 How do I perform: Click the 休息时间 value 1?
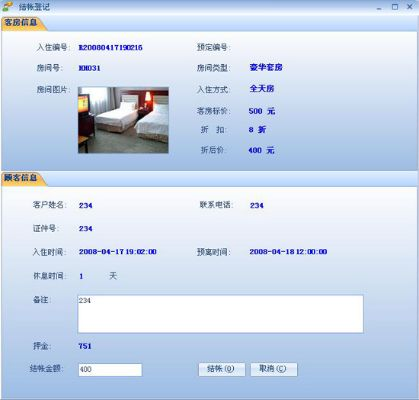81,276
